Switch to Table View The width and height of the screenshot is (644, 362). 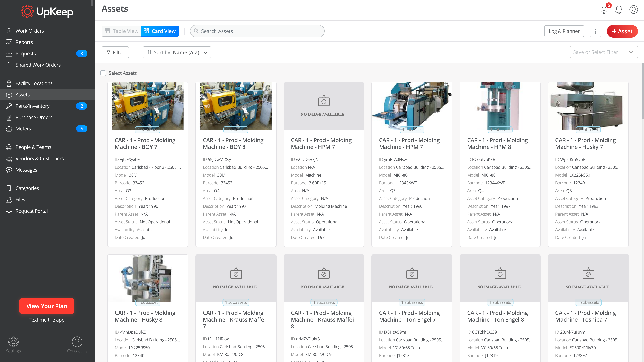121,31
